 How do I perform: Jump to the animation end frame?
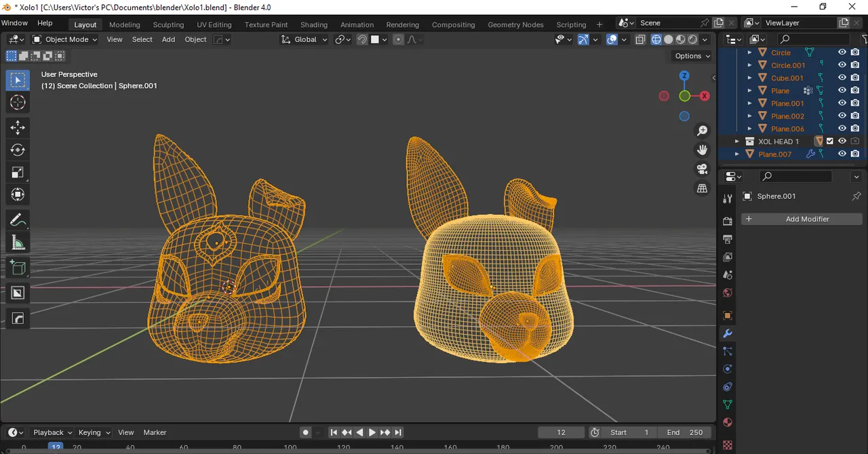pyautogui.click(x=398, y=432)
